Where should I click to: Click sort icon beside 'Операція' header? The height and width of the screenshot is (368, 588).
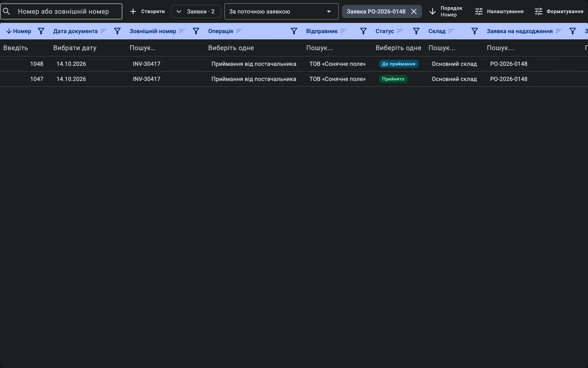(239, 31)
